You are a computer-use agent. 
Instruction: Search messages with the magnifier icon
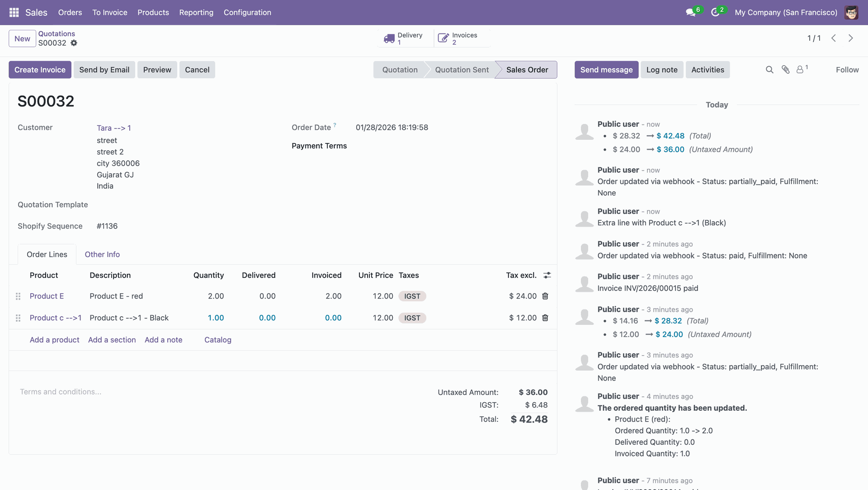tap(769, 70)
